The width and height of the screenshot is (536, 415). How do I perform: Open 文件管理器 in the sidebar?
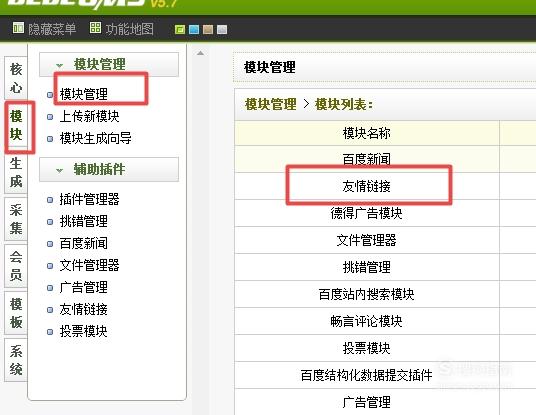[x=89, y=265]
